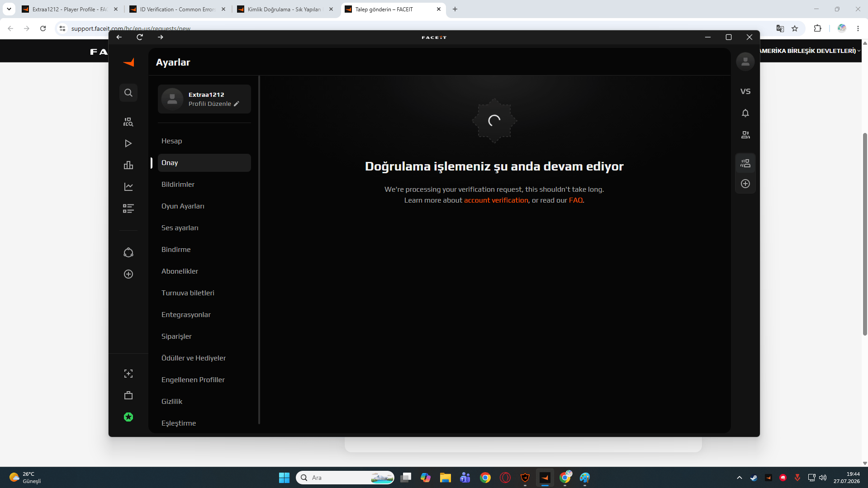Open the Windows Start menu
868x488 pixels.
(x=284, y=478)
